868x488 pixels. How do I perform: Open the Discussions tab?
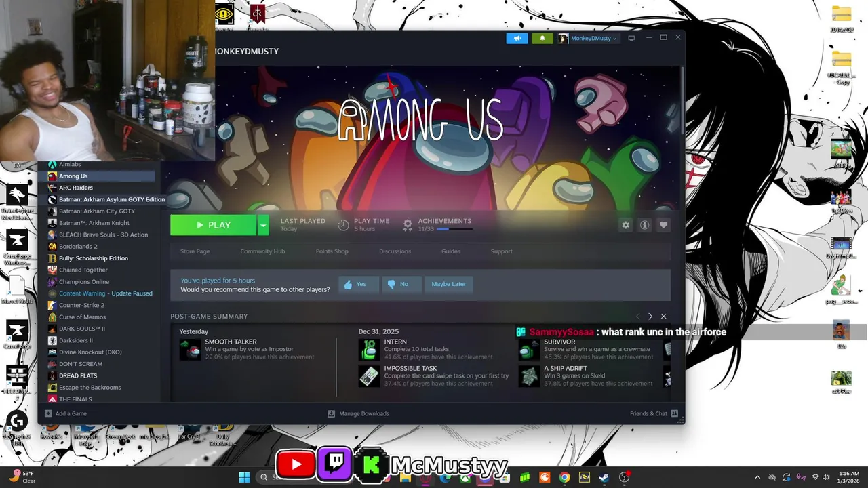[395, 251]
